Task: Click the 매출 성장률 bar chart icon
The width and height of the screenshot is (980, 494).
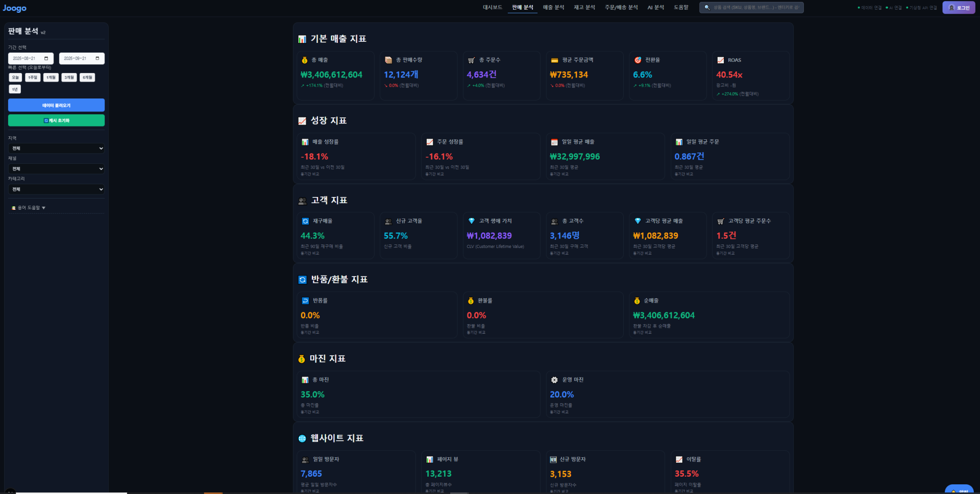Action: click(305, 142)
